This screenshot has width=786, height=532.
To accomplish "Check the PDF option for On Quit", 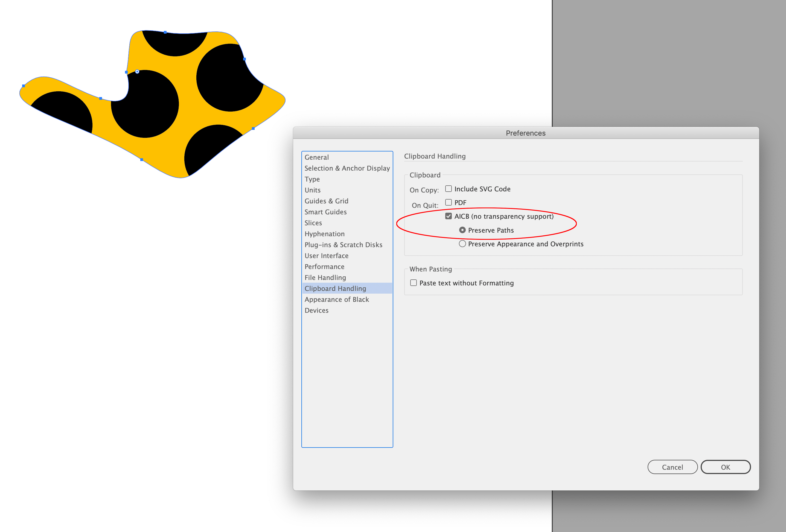I will point(449,202).
